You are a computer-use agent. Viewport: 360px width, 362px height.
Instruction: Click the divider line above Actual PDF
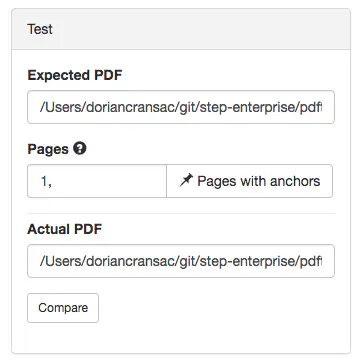point(181,213)
